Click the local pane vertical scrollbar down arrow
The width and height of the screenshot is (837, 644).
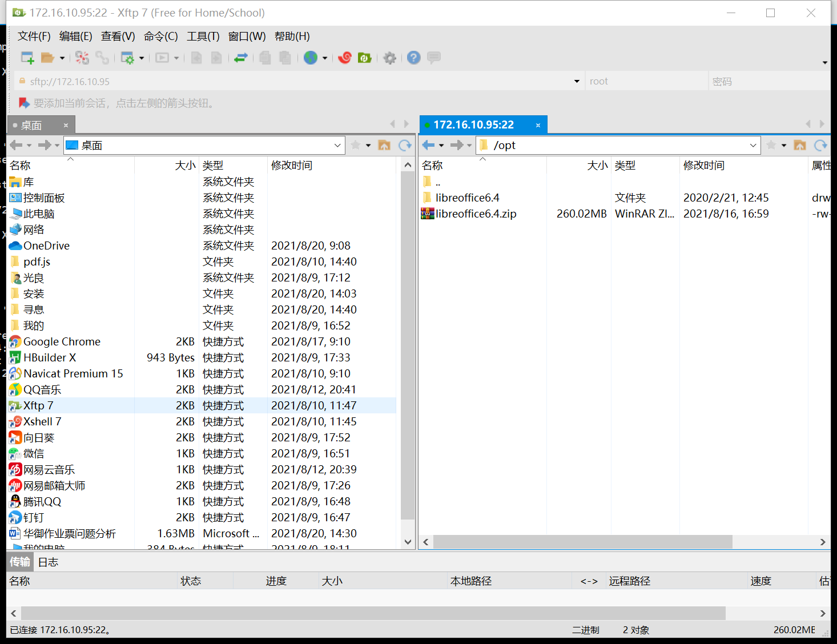pyautogui.click(x=408, y=542)
